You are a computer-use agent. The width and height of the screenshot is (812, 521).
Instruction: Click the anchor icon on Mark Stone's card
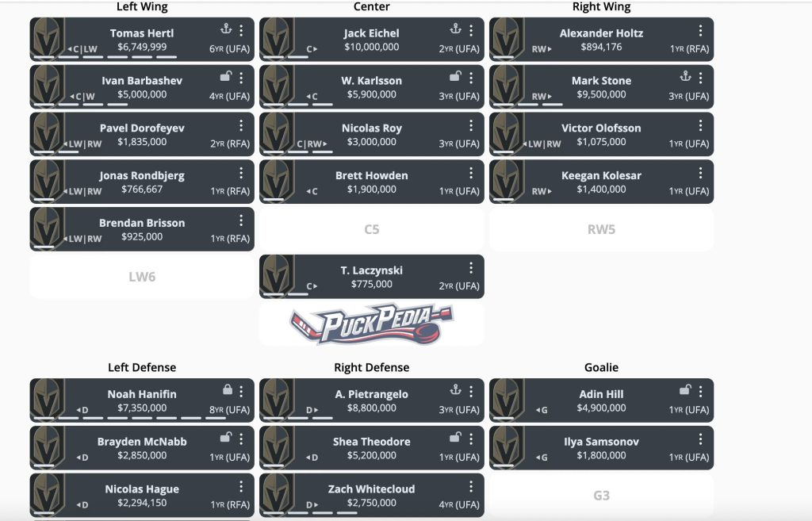(x=685, y=77)
